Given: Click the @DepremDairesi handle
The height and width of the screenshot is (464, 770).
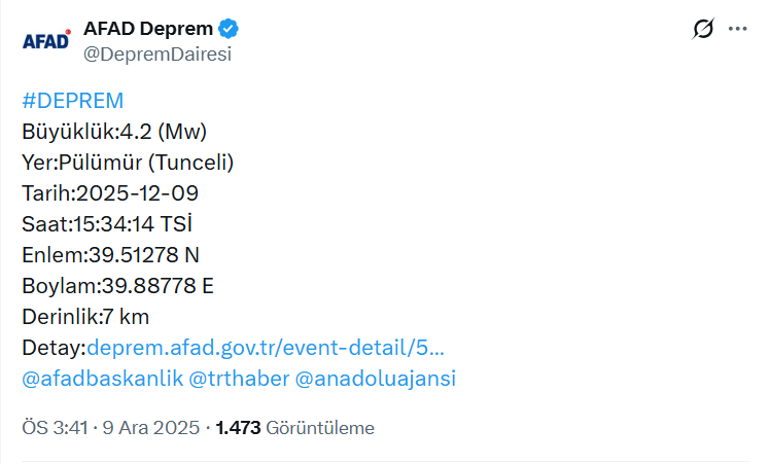Looking at the screenshot, I should [x=157, y=54].
